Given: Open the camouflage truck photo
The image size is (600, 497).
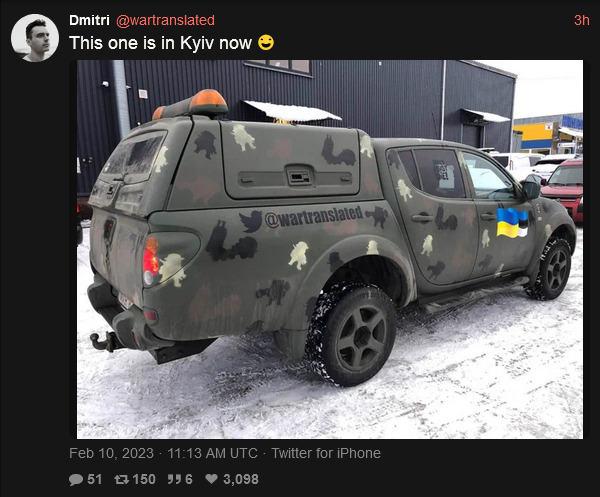Looking at the screenshot, I should [330, 249].
